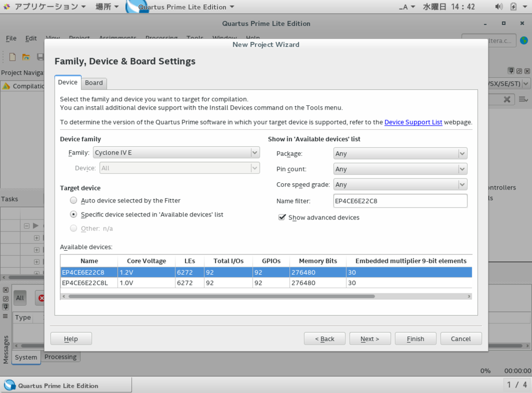Screen dimensions: 532x393
Task: Click the GPIOs column header
Action: pos(271,261)
